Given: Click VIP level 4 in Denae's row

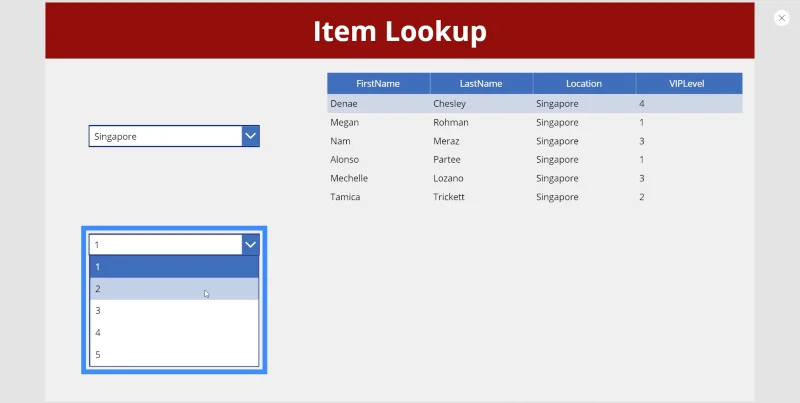Looking at the screenshot, I should (641, 104).
